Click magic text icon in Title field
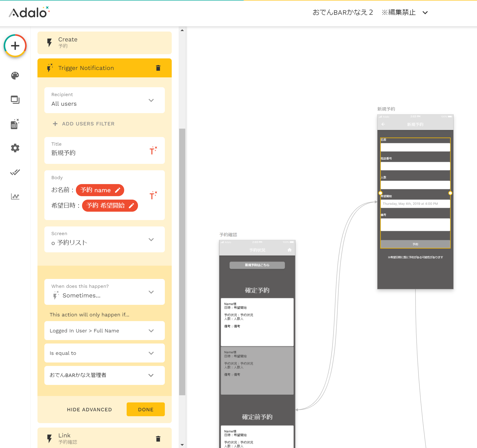The width and height of the screenshot is (477, 448). [153, 151]
